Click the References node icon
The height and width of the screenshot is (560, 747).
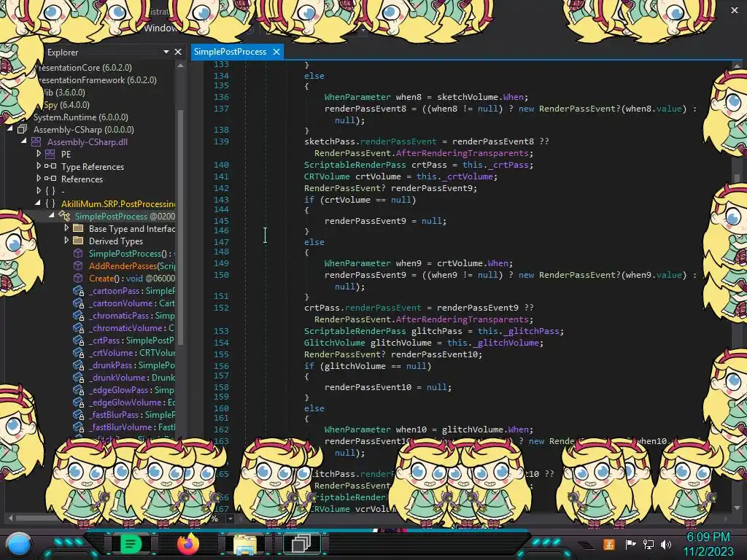[50, 179]
